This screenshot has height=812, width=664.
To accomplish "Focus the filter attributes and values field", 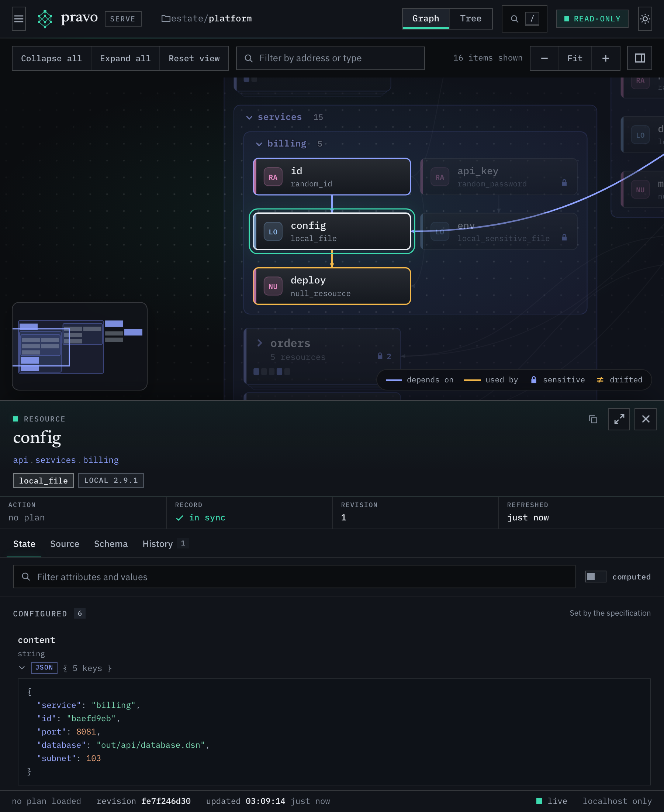I will click(x=294, y=577).
